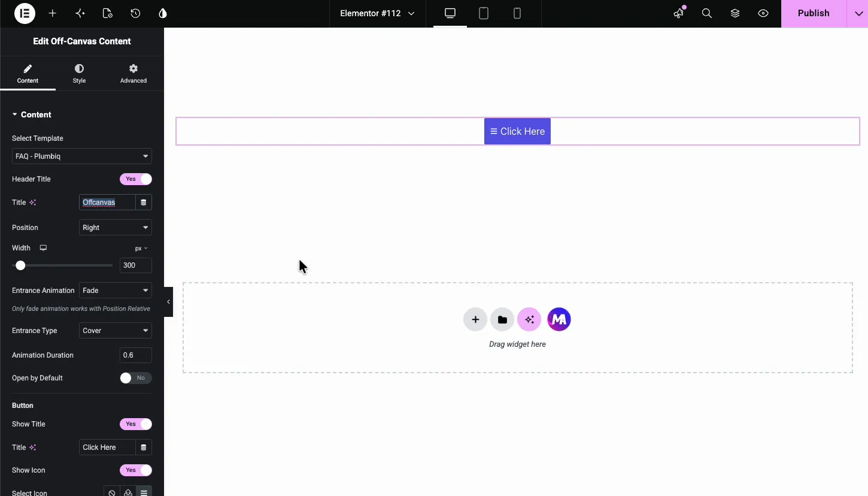The image size is (868, 496).
Task: Open the Entrance Type dropdown
Action: coord(116,331)
